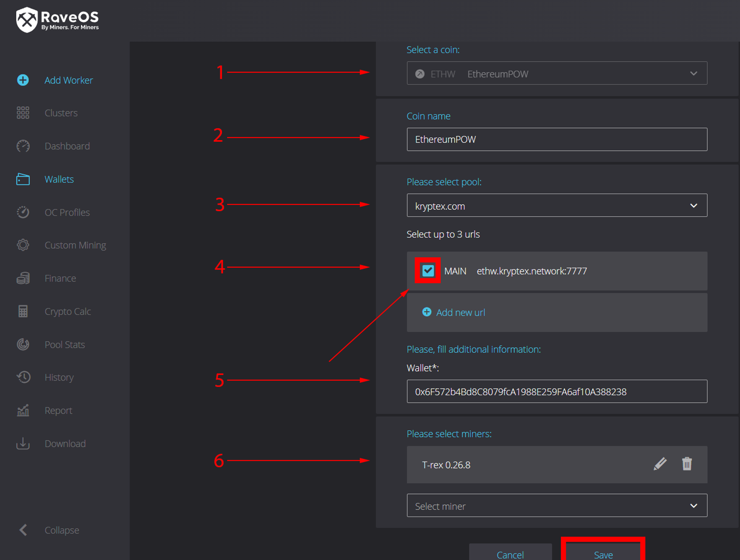
Task: Expand the coin dropdown arrow next to EthereumPOW
Action: point(693,73)
